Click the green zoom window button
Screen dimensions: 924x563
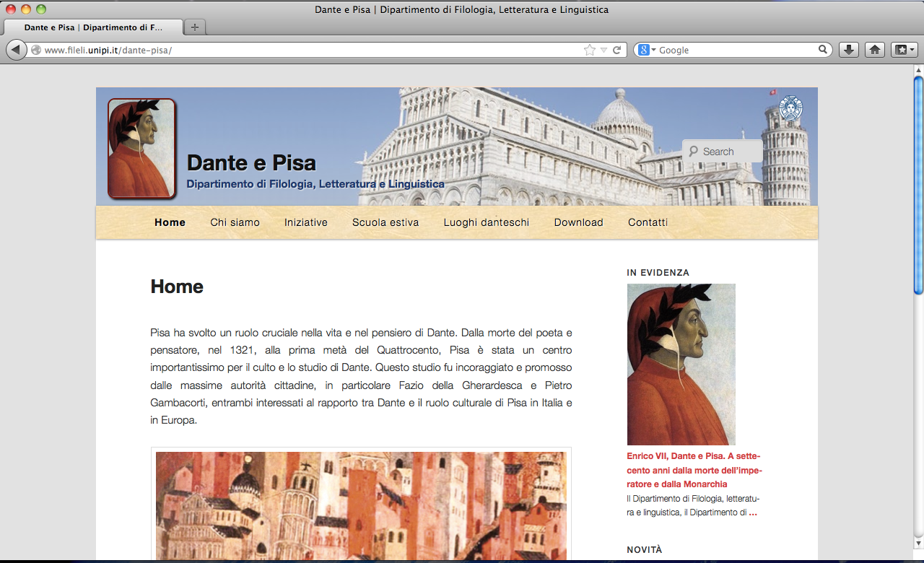coord(40,9)
